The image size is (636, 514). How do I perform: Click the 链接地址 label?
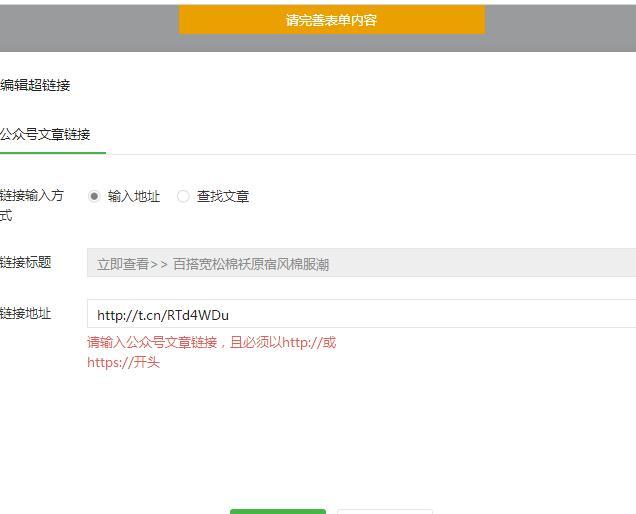coord(25,313)
